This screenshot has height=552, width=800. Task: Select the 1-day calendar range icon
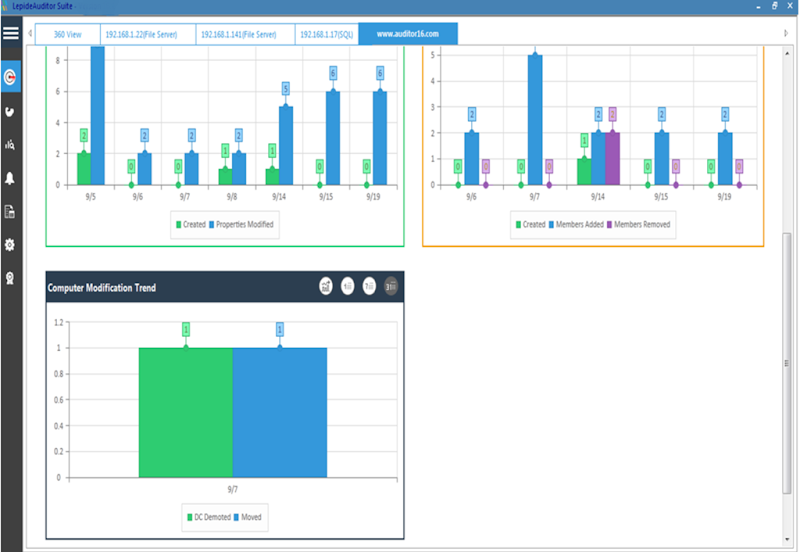(347, 286)
